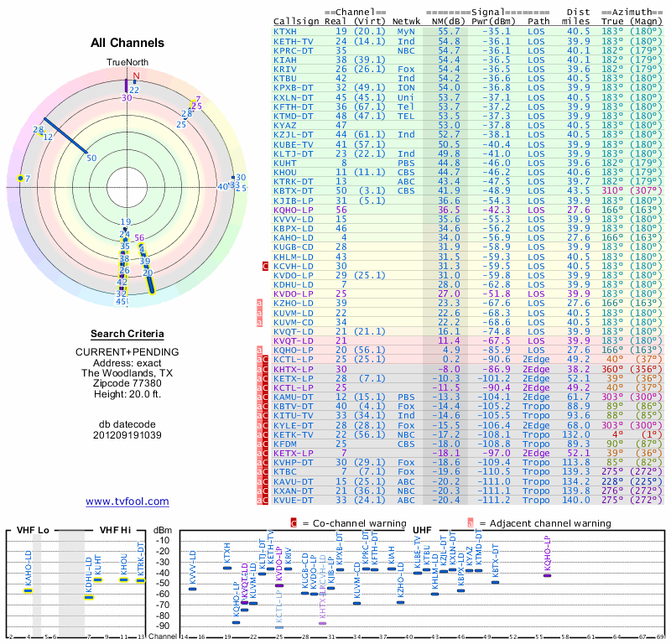
Task: Click the purple channel 56 marker on radar
Action: coord(139,238)
